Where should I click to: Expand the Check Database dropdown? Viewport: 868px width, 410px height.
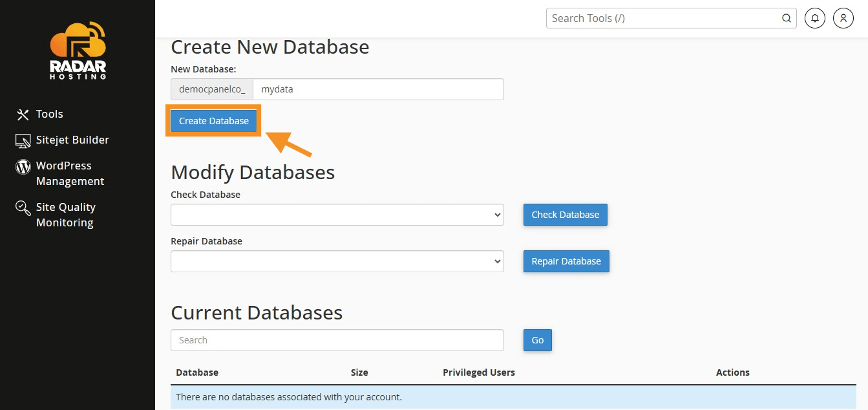tap(337, 215)
